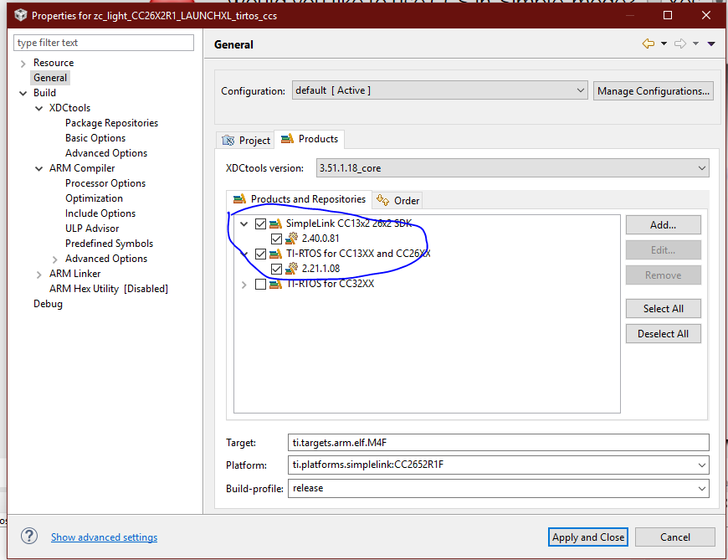Select ARM Hex Utility [Disabled] item
Screen dimensions: 728x560
[x=109, y=289]
